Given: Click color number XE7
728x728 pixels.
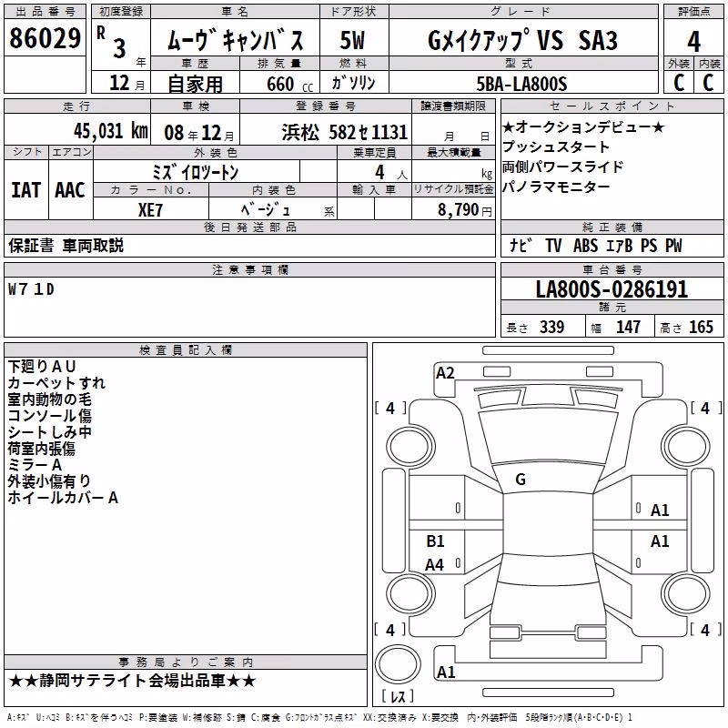Looking at the screenshot, I should pyautogui.click(x=150, y=210).
